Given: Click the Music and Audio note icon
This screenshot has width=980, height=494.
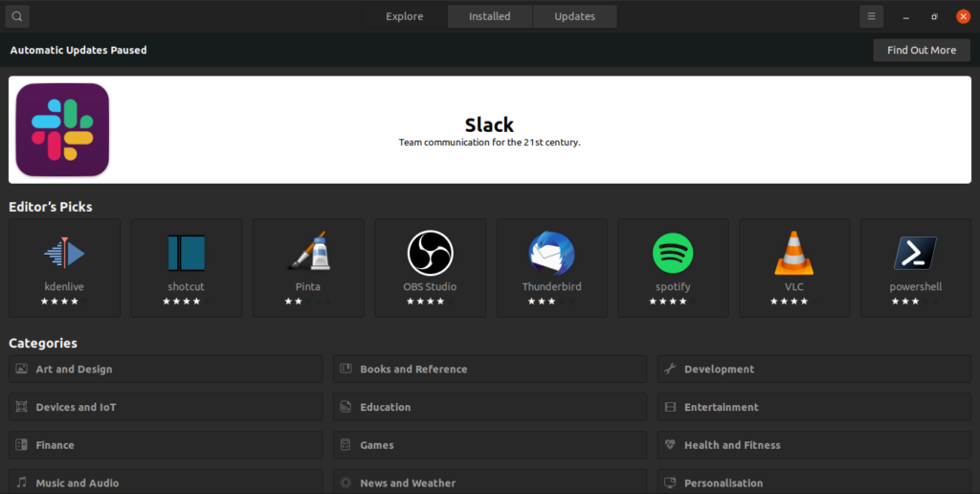Looking at the screenshot, I should click(x=21, y=483).
